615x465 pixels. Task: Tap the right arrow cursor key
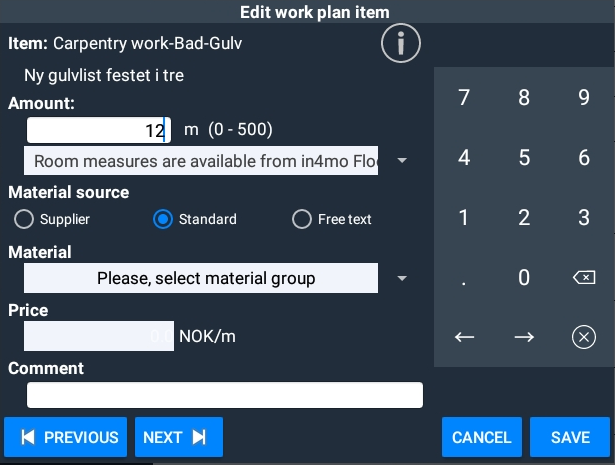pos(524,337)
